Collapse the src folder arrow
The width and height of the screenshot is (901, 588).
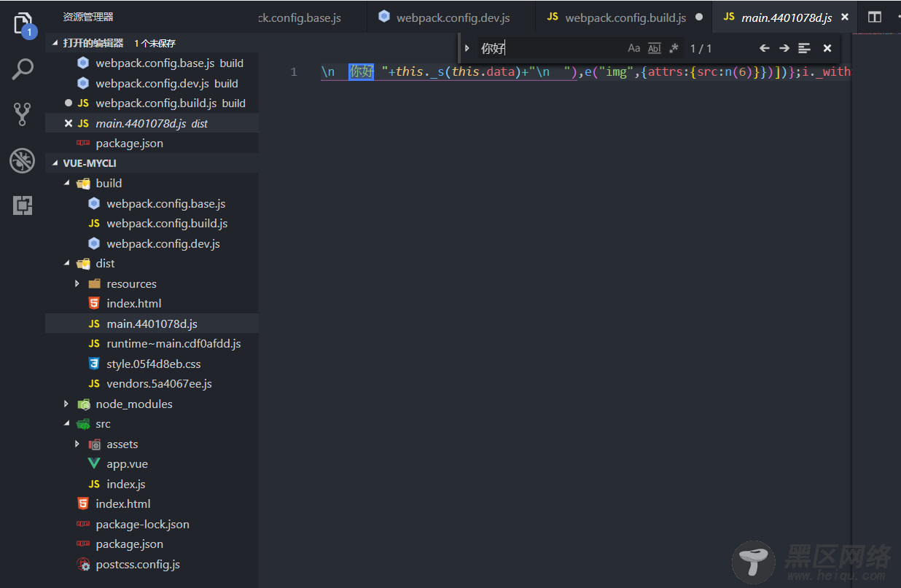pos(67,423)
